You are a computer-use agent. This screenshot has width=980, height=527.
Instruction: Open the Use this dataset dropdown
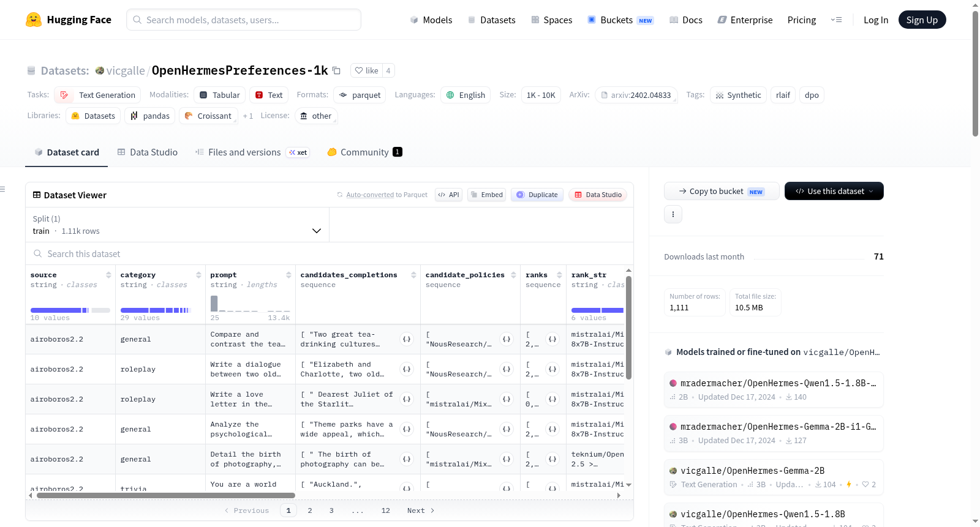(x=834, y=191)
